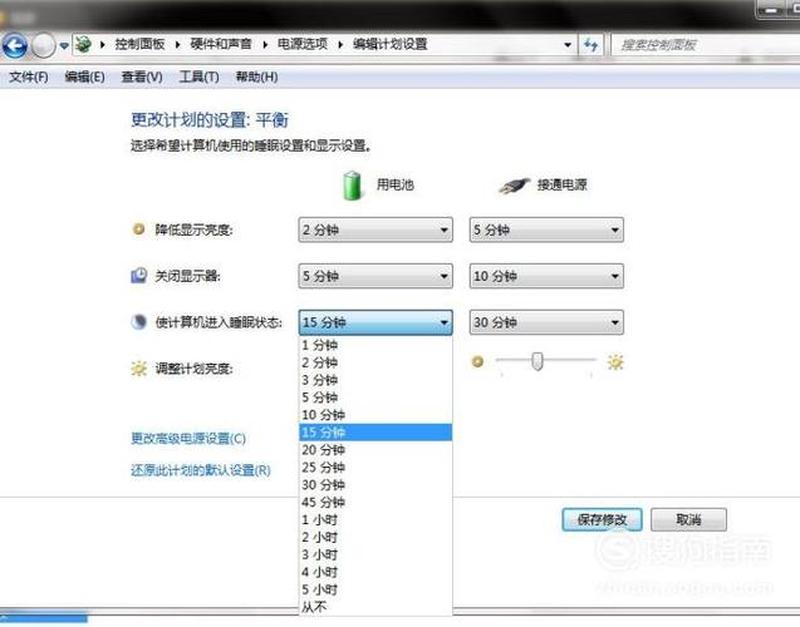The width and height of the screenshot is (800, 627).
Task: Select 硬件和声音 in the breadcrumb
Action: click(x=221, y=44)
